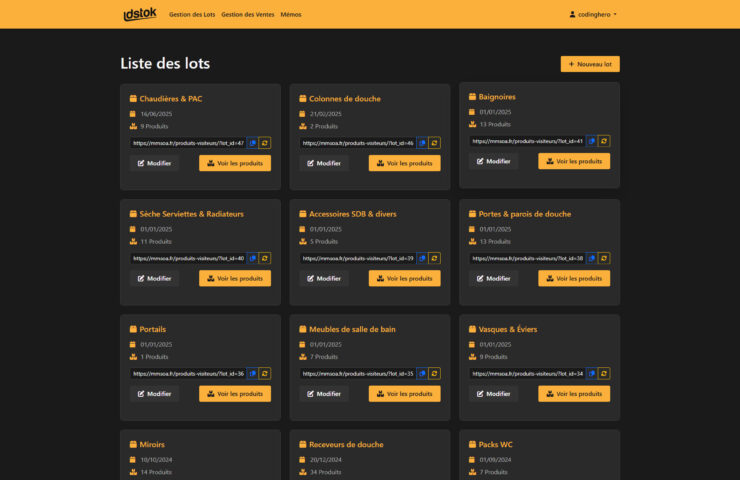This screenshot has width=740, height=480.
Task: Copy the Baignoires lot URL
Action: click(591, 141)
